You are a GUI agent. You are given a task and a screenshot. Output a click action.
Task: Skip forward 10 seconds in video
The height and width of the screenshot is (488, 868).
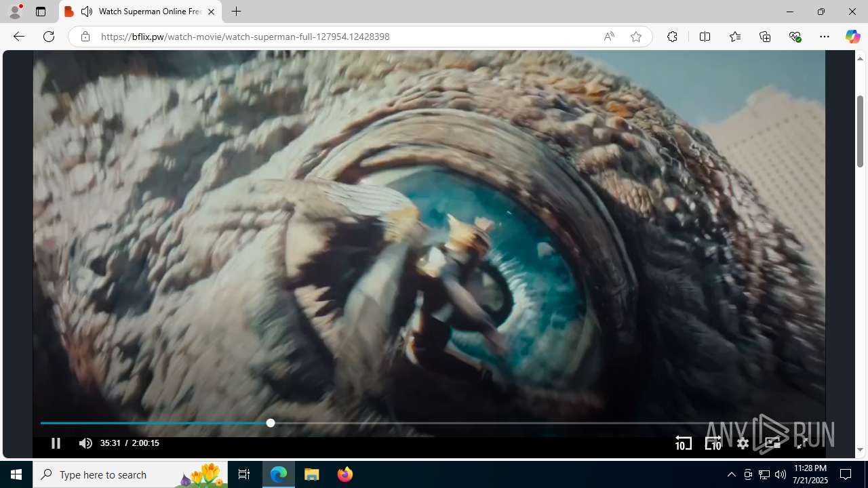pyautogui.click(x=713, y=443)
